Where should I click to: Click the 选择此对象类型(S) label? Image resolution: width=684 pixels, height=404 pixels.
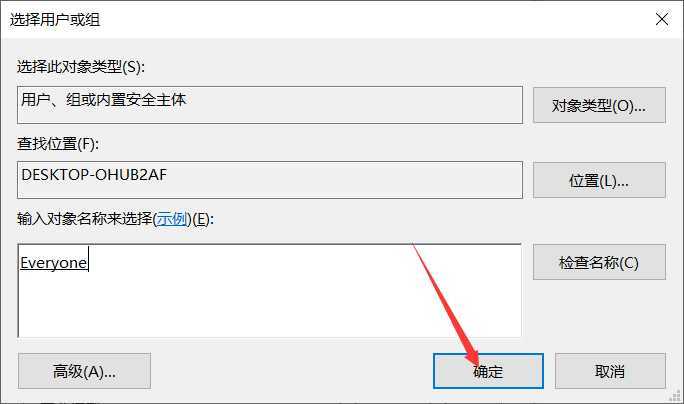81,67
